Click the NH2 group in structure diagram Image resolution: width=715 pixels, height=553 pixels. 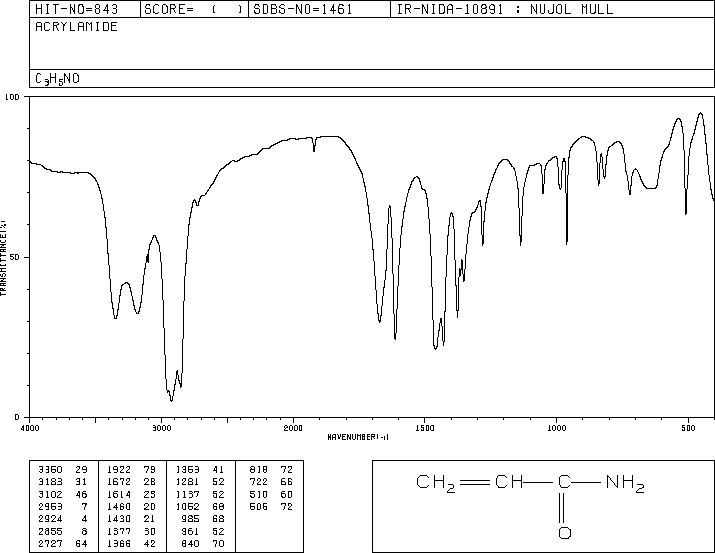[x=625, y=486]
